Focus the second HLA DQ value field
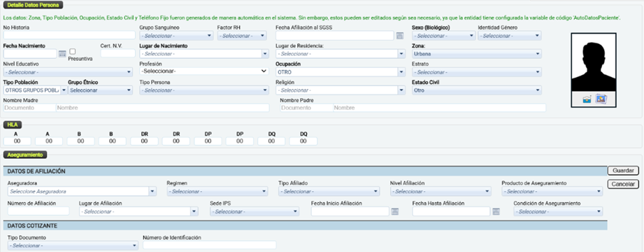This screenshot has width=644, height=252. 303,141
